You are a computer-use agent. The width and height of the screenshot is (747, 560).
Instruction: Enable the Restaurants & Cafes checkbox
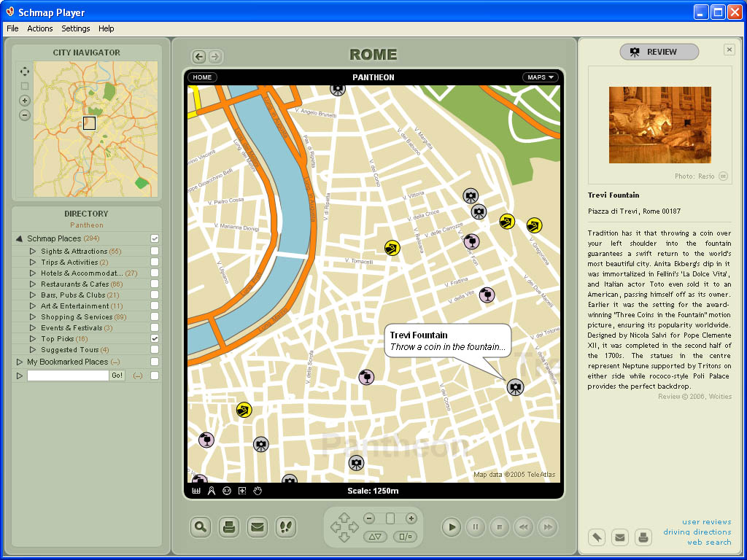(155, 284)
